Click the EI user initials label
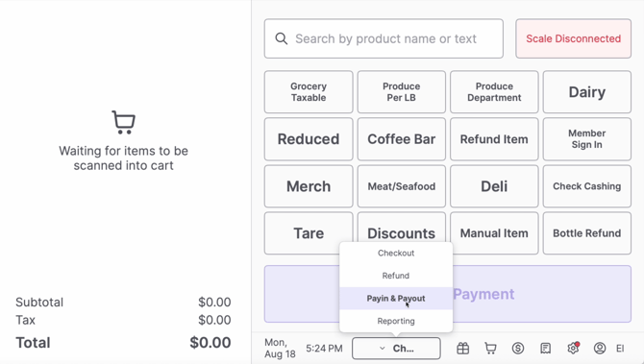The width and height of the screenshot is (644, 364). point(620,349)
